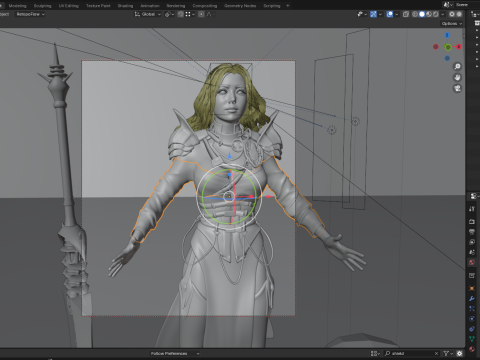Click the negative X axis gizmo dot
The height and width of the screenshot is (360, 480).
[x=436, y=47]
